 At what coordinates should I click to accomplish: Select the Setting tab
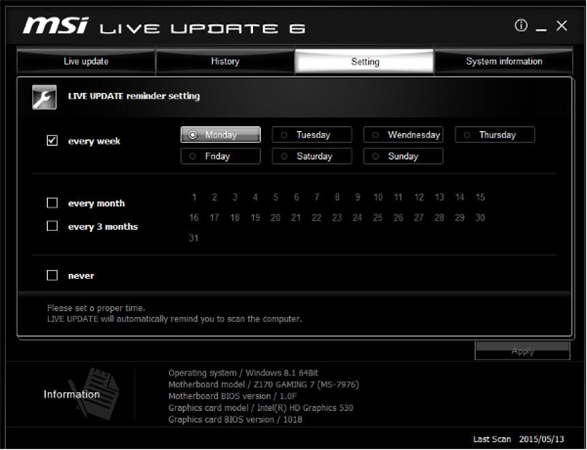[x=365, y=62]
